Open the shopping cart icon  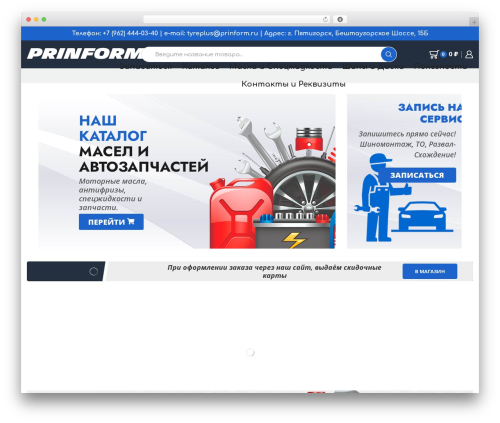pyautogui.click(x=433, y=54)
